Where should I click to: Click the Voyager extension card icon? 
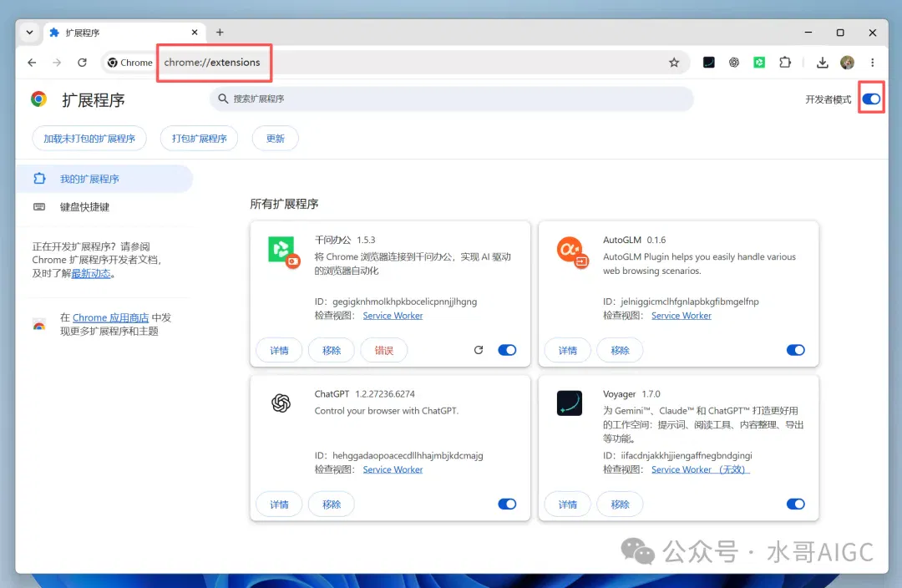pyautogui.click(x=570, y=403)
